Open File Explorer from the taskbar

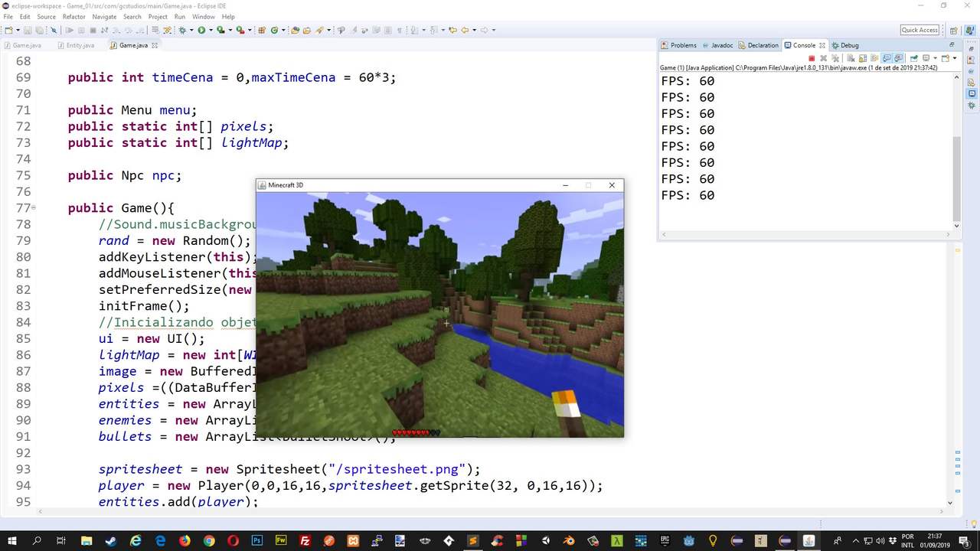pyautogui.click(x=87, y=540)
